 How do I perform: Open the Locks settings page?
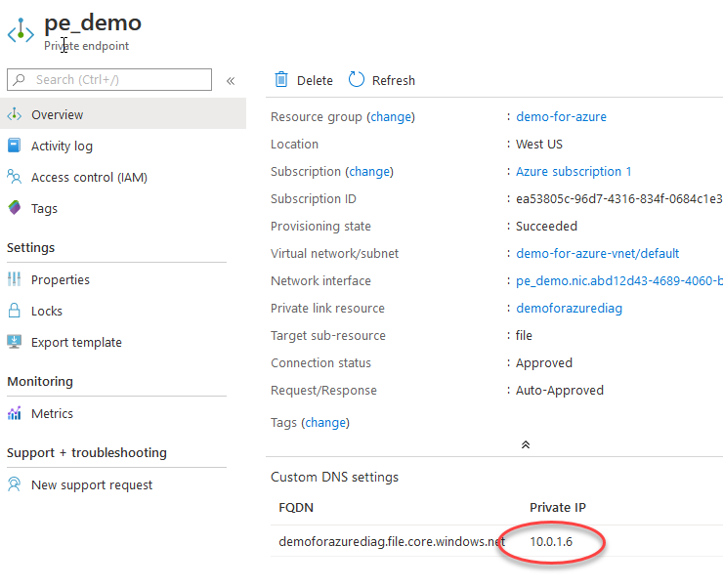[123, 311]
